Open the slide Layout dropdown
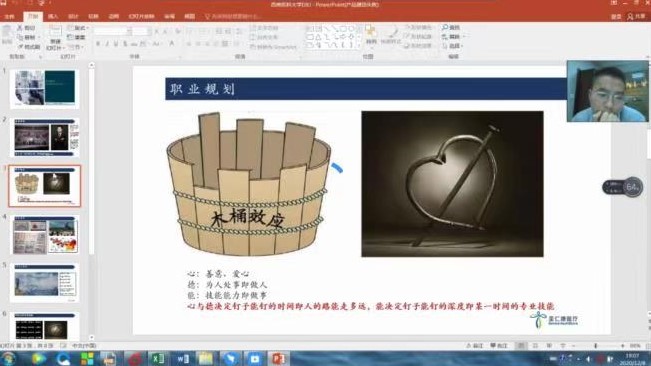This screenshot has width=651, height=366. (x=78, y=28)
